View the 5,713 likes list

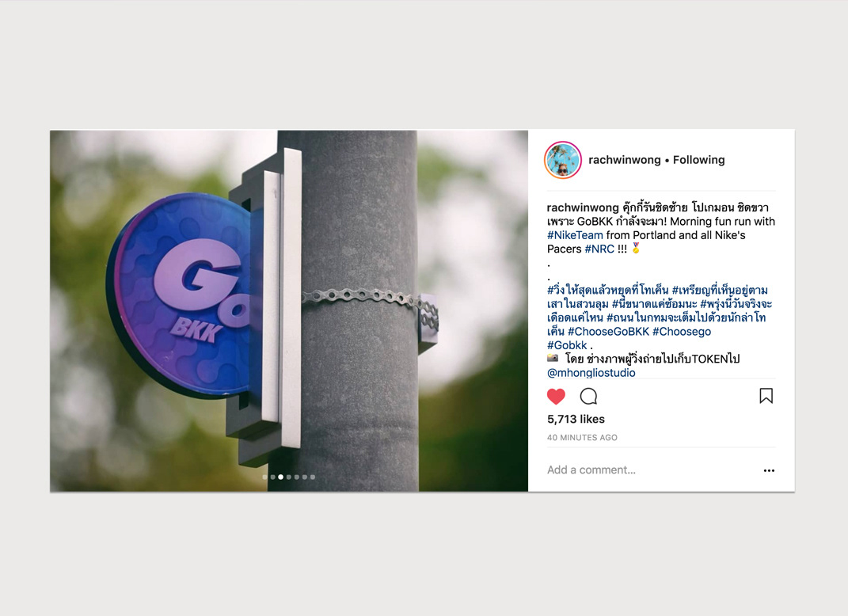[x=576, y=419]
